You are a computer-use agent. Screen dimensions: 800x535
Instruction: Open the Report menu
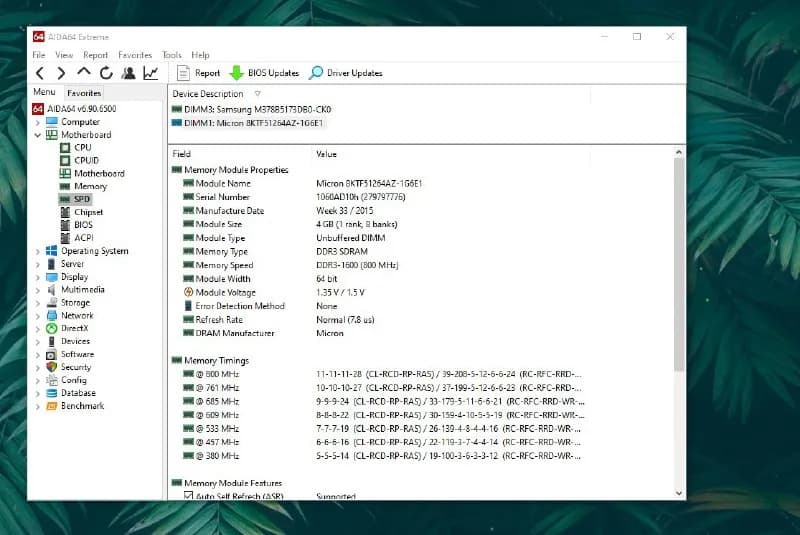[95, 55]
